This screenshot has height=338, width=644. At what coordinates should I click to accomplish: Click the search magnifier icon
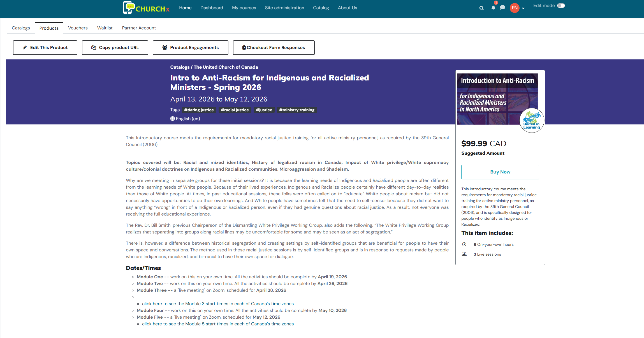(481, 8)
